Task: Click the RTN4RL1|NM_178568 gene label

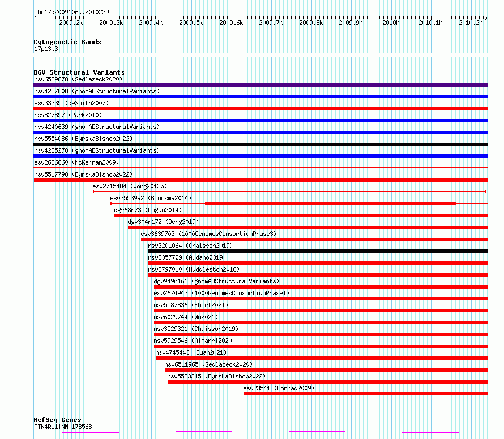Action: pos(63,427)
